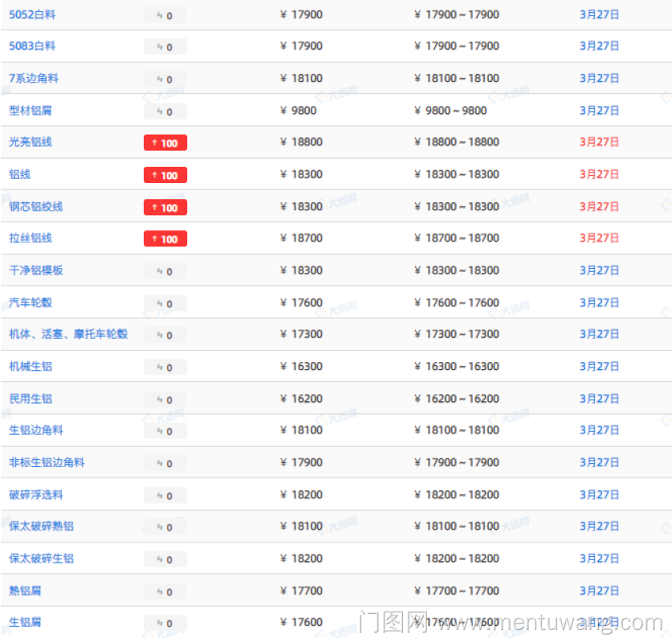Image resolution: width=672 pixels, height=642 pixels.
Task: Open the 7系边角料 product link
Action: point(34,79)
